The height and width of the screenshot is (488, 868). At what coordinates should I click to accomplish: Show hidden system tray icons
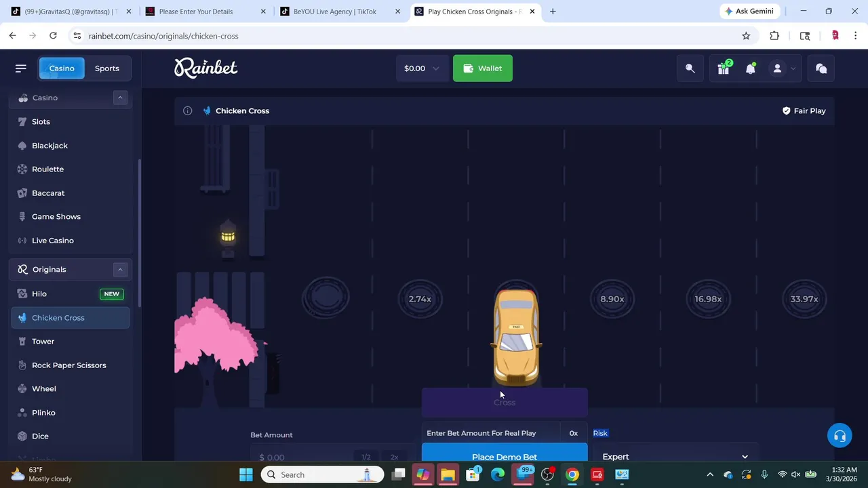point(710,474)
